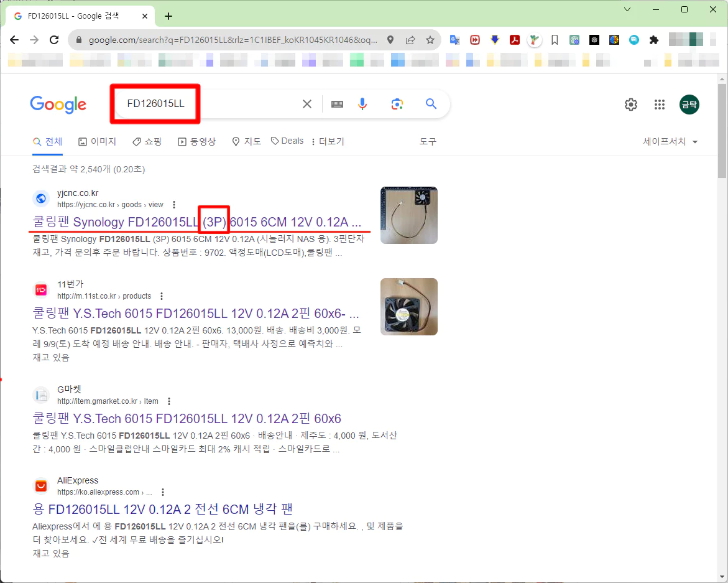Image resolution: width=728 pixels, height=583 pixels.
Task: Open the ko.aliexpress.com breadcrumb
Action: click(104, 492)
